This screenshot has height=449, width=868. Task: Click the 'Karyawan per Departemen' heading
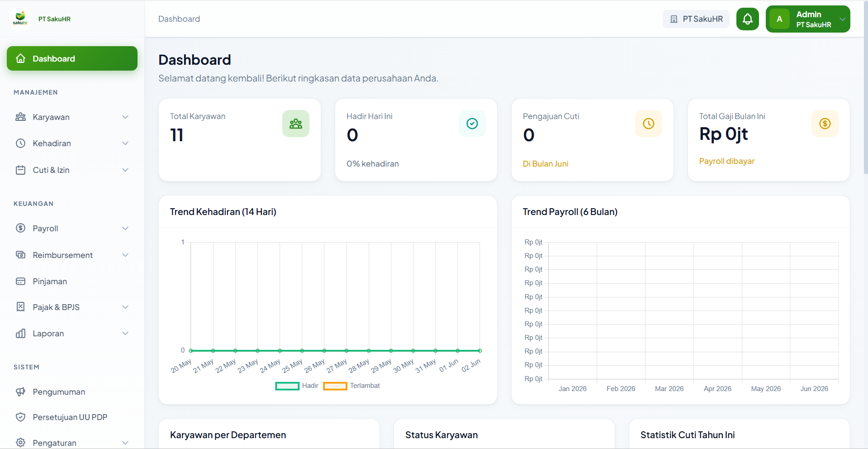coord(228,435)
